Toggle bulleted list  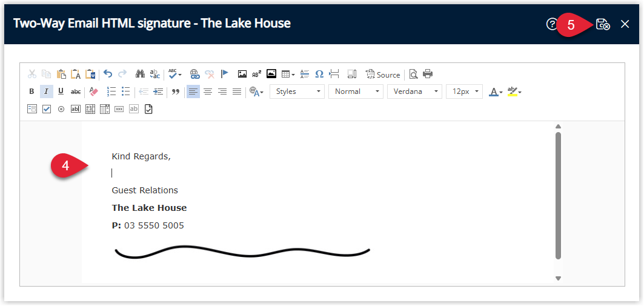tap(126, 91)
